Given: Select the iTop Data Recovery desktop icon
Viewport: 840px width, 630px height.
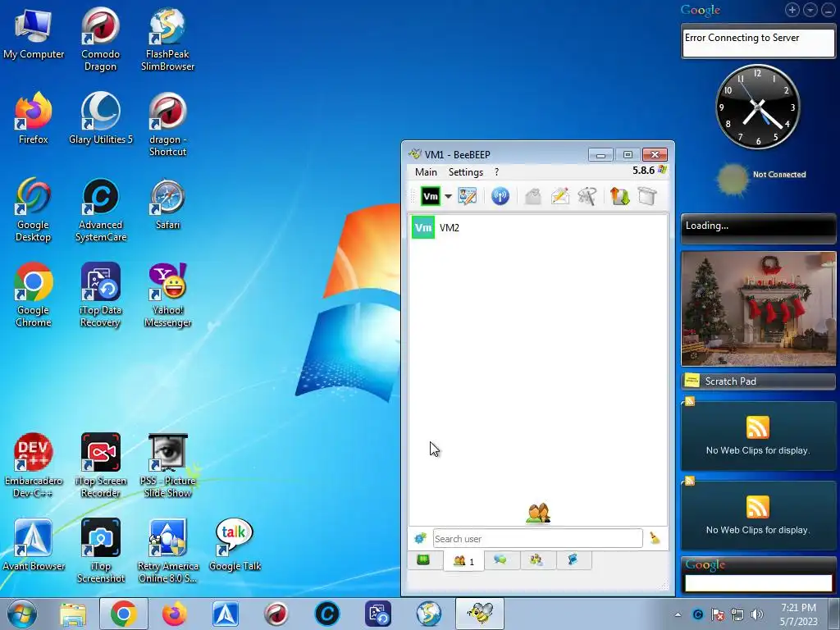Looking at the screenshot, I should tap(101, 294).
